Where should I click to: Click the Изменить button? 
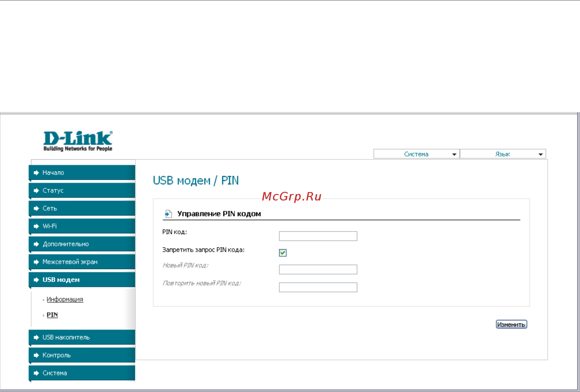[511, 324]
